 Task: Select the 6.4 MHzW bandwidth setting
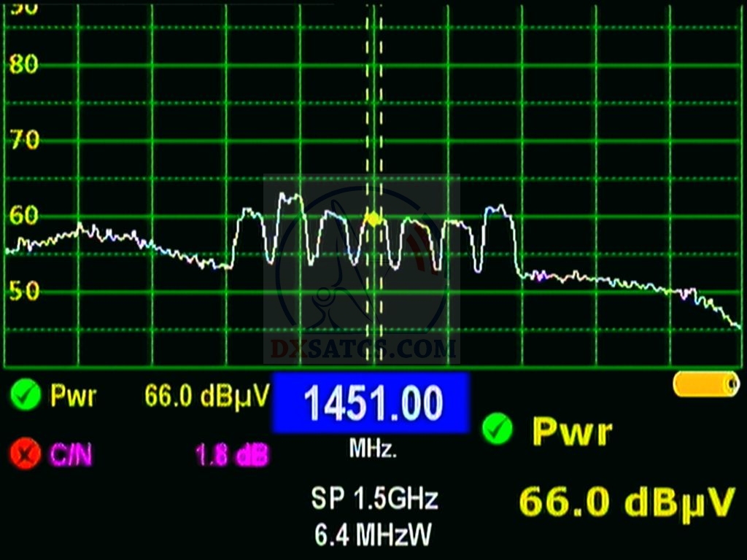coord(373,535)
